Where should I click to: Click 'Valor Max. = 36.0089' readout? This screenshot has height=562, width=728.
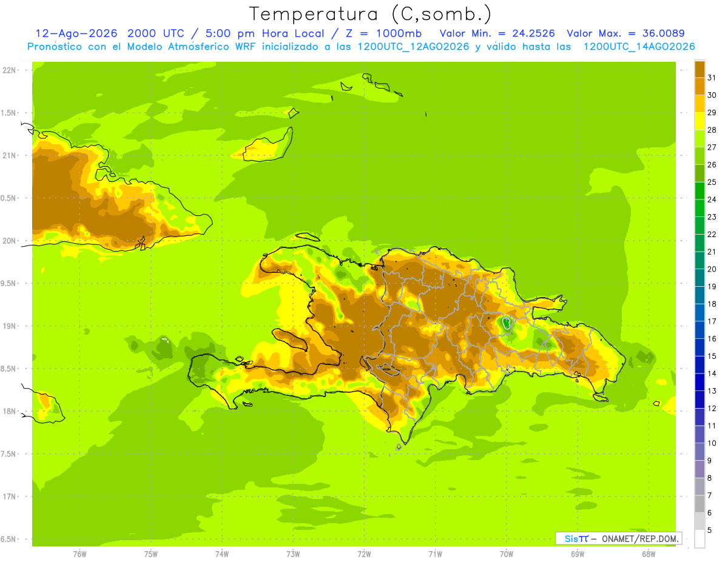(625, 33)
